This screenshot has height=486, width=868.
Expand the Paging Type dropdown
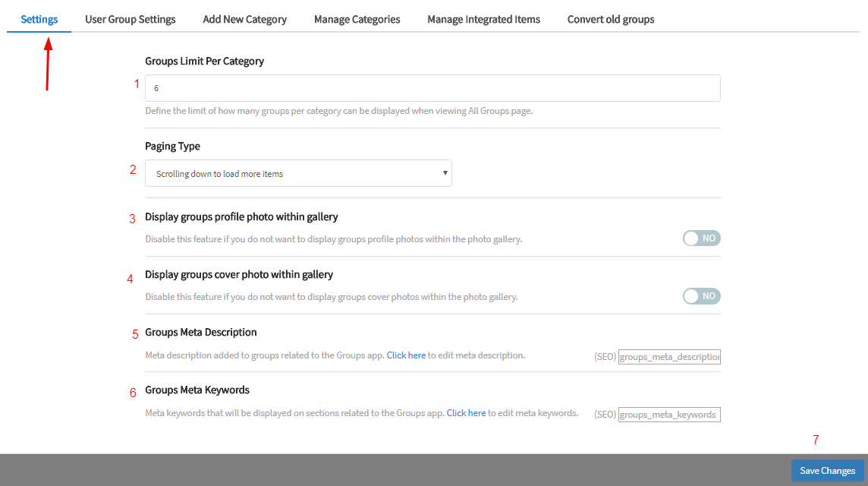click(x=298, y=173)
